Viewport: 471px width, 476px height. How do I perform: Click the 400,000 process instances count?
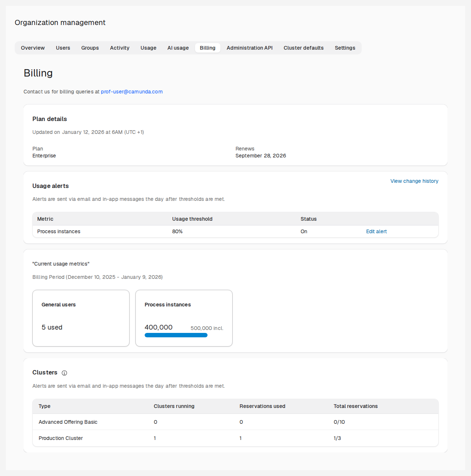159,327
